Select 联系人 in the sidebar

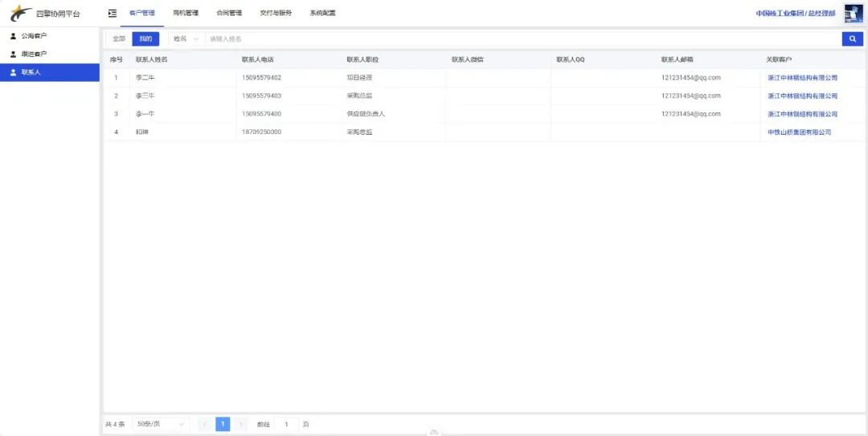pyautogui.click(x=50, y=72)
